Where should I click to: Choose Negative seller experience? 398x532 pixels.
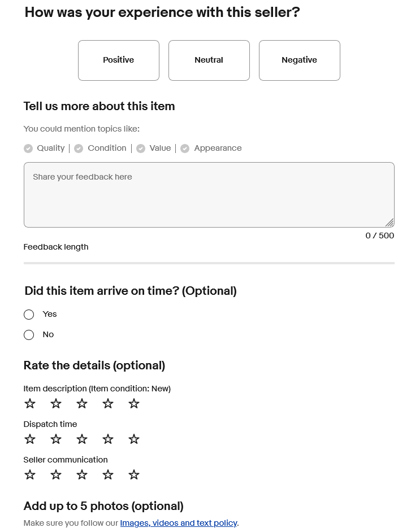point(300,60)
